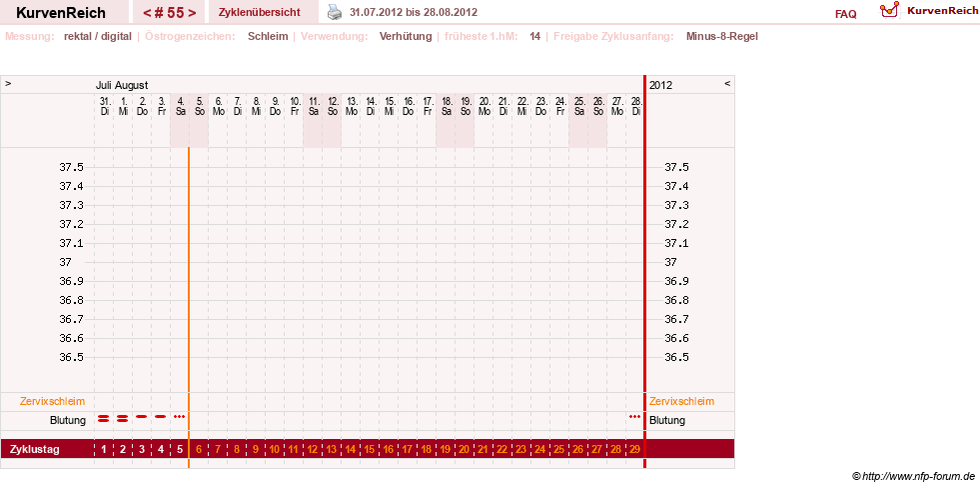
Task: Click the left Blutung label
Action: tap(68, 420)
